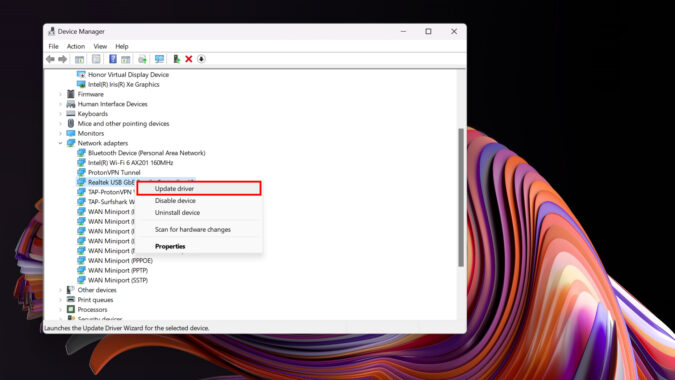The width and height of the screenshot is (675, 380).
Task: Choose Uninstall device from the context menu
Action: click(199, 213)
